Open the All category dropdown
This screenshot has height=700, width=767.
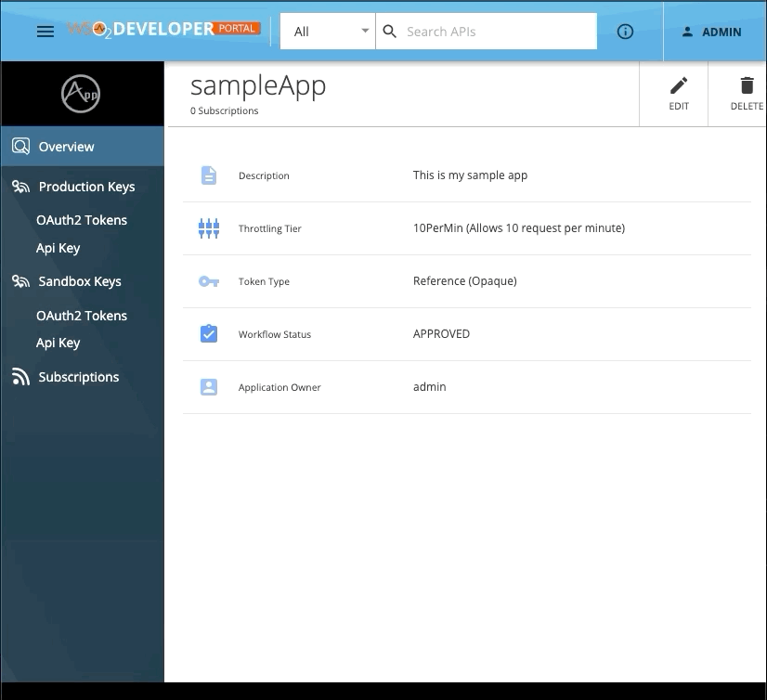point(328,32)
